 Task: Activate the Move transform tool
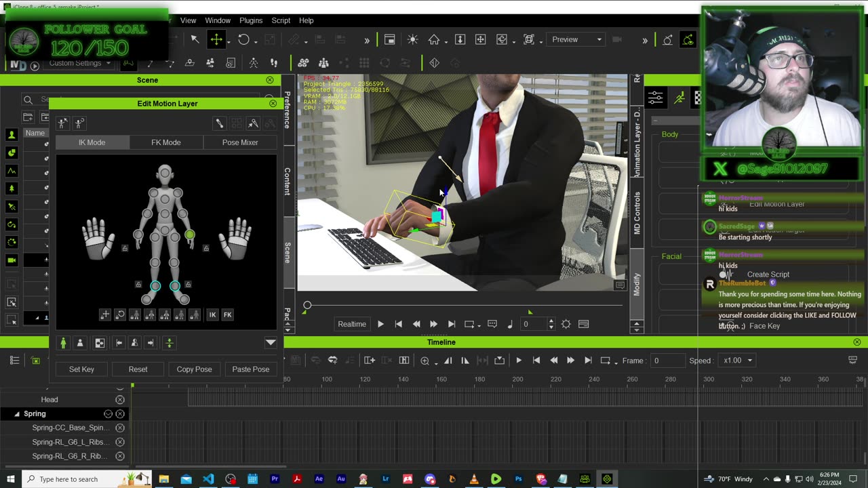click(x=216, y=39)
